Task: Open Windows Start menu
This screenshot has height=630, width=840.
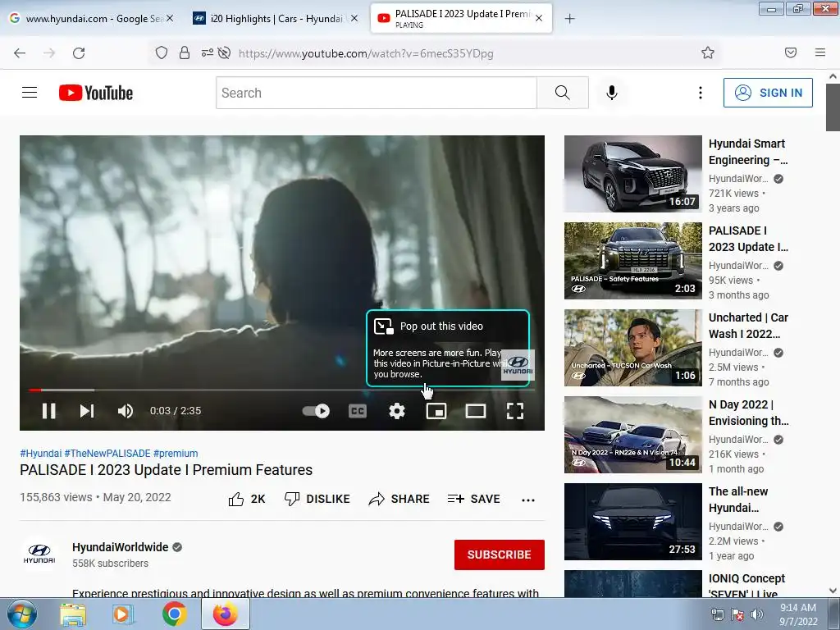Action: coord(22,614)
